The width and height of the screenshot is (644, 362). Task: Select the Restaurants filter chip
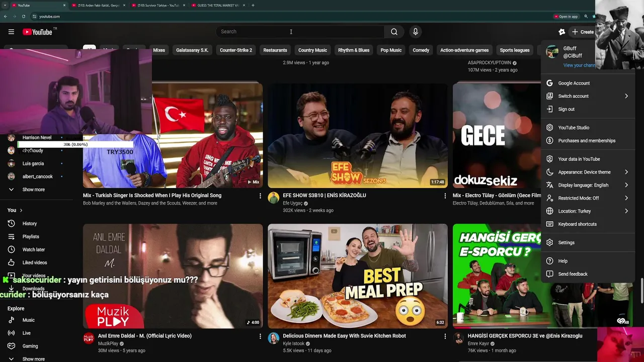(275, 50)
